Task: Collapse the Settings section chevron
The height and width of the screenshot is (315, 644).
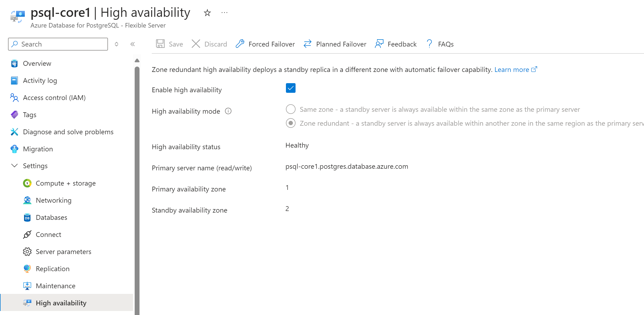Action: tap(14, 166)
